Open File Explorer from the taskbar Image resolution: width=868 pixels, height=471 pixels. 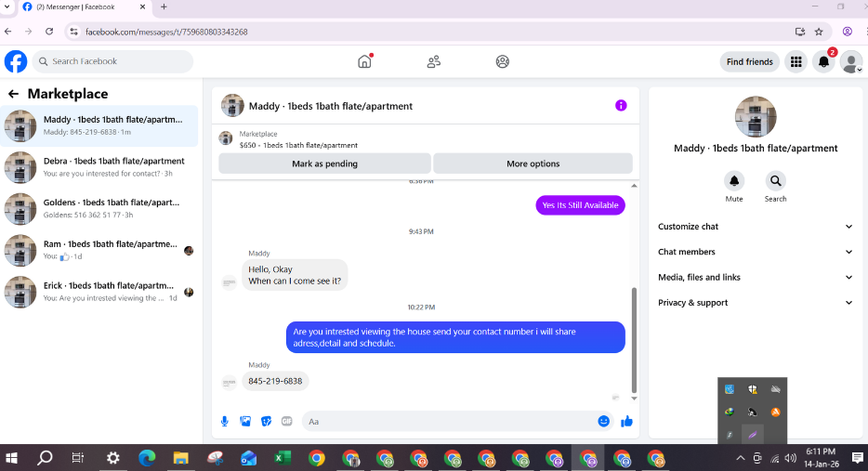click(x=181, y=458)
